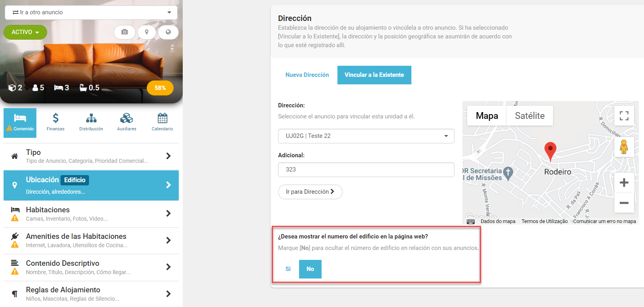
Task: Expand the Tipo section chevron
Action: tap(169, 156)
